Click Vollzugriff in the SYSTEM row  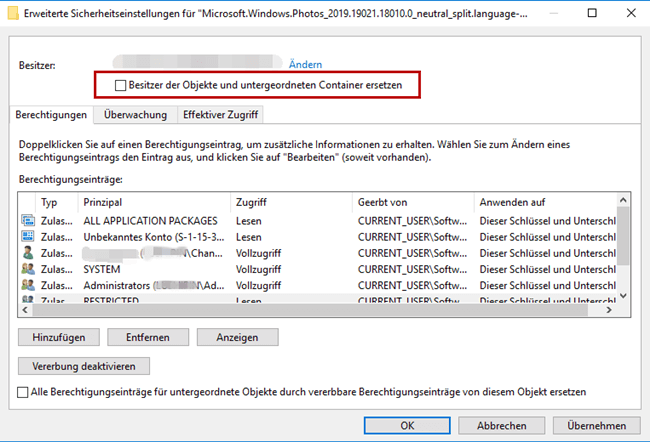point(258,269)
